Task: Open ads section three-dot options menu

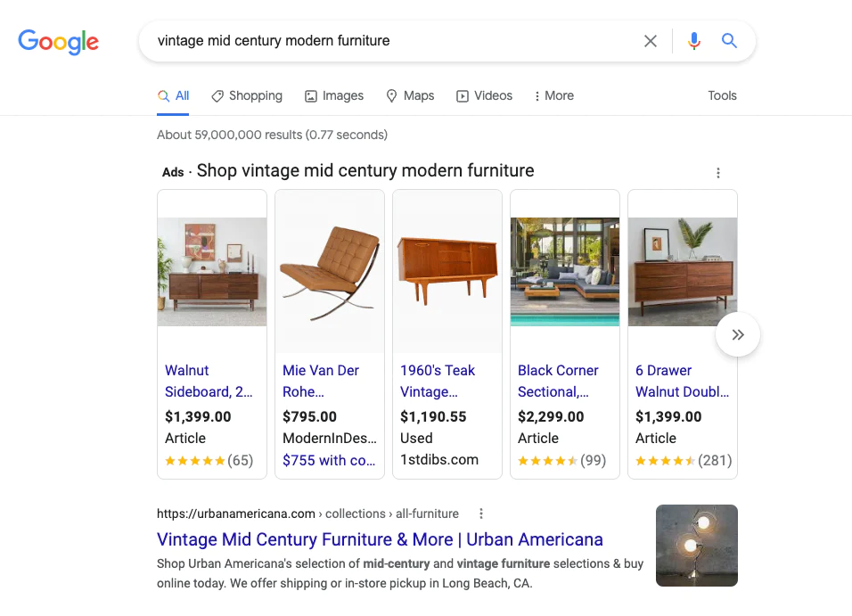Action: point(718,173)
